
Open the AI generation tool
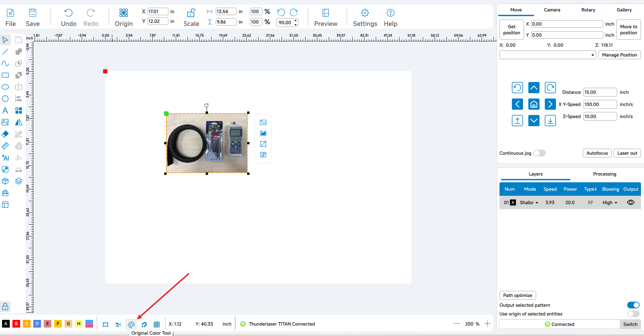click(x=5, y=158)
